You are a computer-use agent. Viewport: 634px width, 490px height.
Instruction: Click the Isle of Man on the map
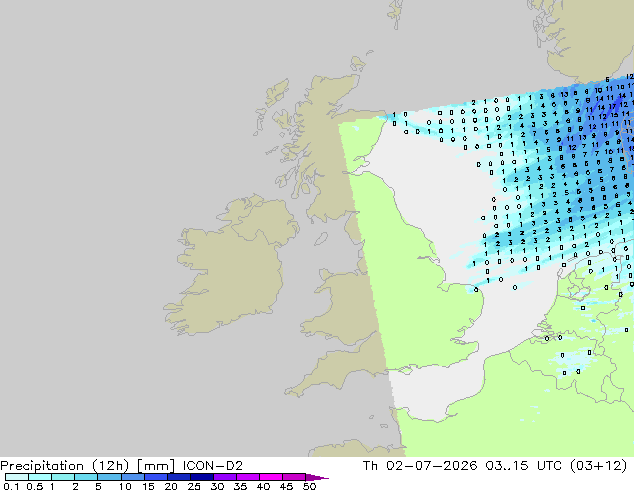[321, 239]
